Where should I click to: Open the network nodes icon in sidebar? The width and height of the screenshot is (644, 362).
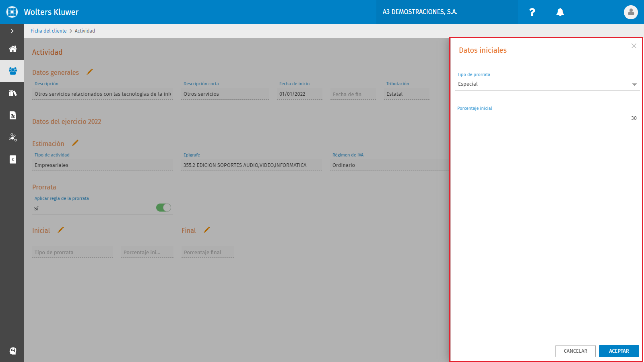(x=12, y=138)
